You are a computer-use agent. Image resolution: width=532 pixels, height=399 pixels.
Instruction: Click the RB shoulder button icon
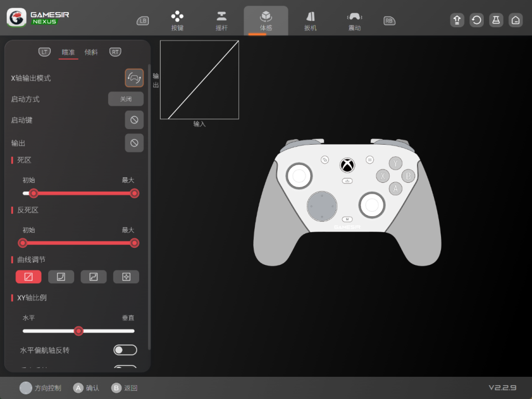tap(389, 21)
